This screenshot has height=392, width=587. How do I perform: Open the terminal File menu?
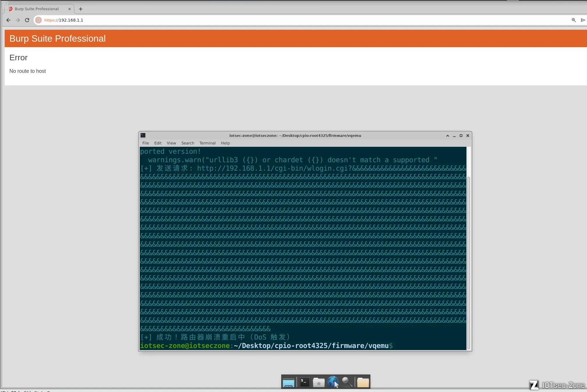(x=146, y=143)
